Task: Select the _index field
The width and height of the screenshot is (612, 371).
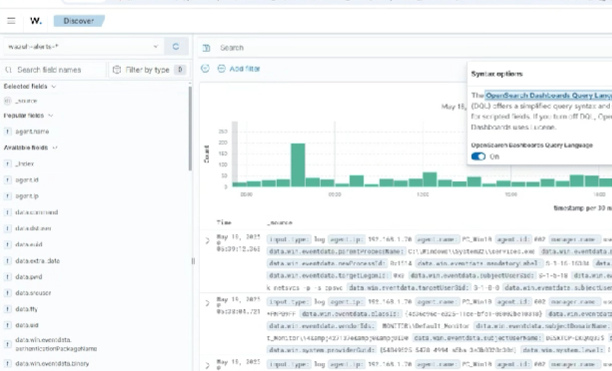Action: tap(24, 164)
